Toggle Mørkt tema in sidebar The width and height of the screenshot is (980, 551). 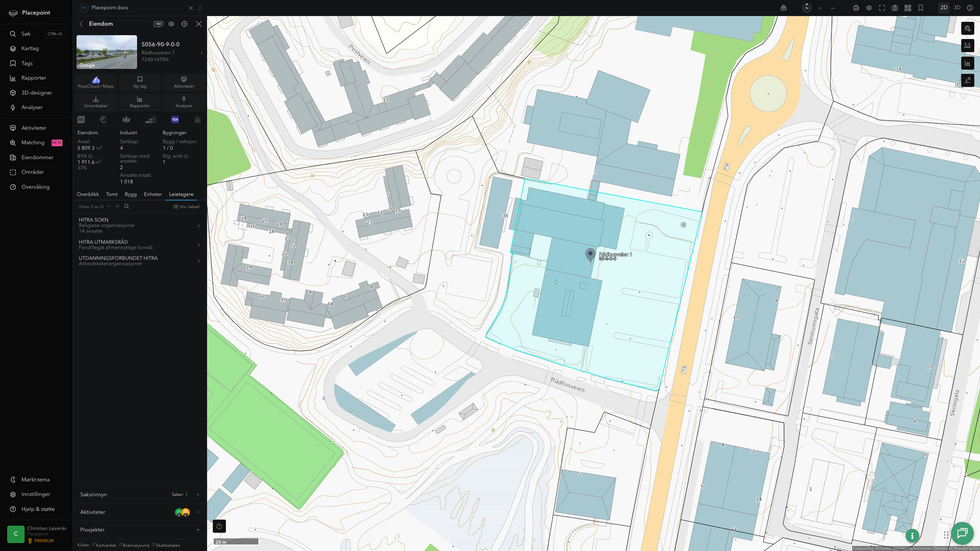coord(35,479)
